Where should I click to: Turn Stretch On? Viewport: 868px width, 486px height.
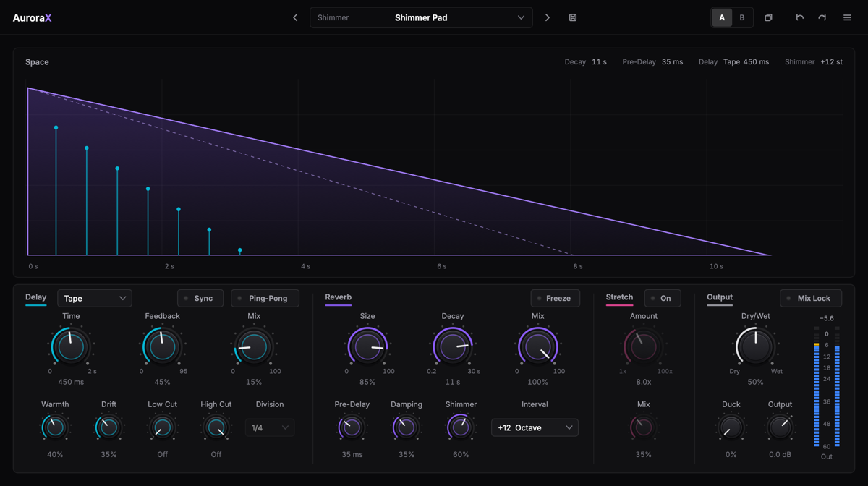pos(663,298)
